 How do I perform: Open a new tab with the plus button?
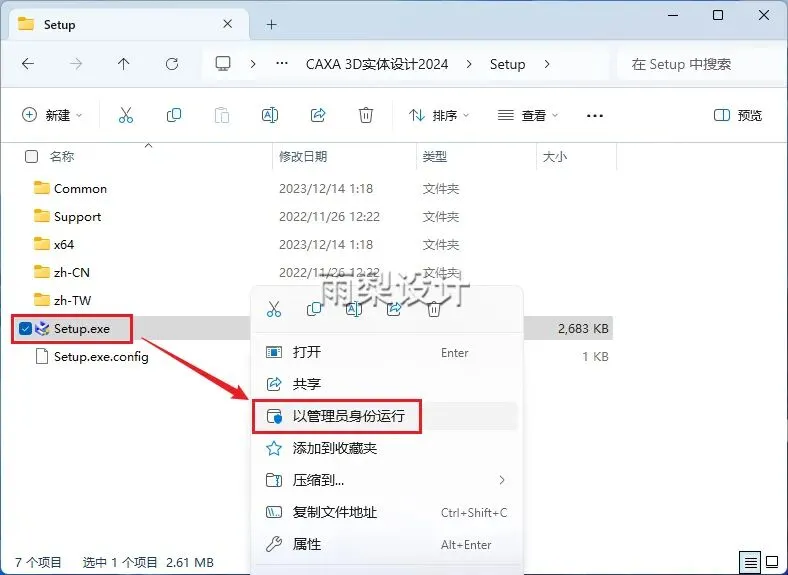[x=271, y=24]
